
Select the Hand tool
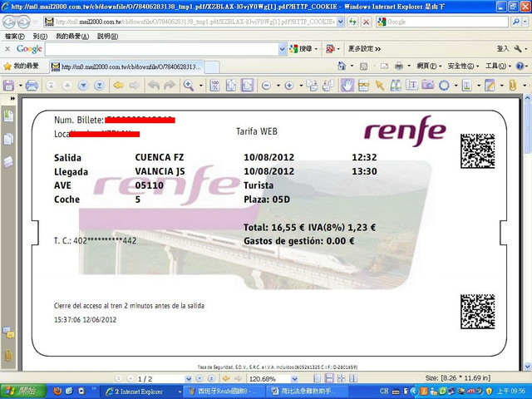347,86
